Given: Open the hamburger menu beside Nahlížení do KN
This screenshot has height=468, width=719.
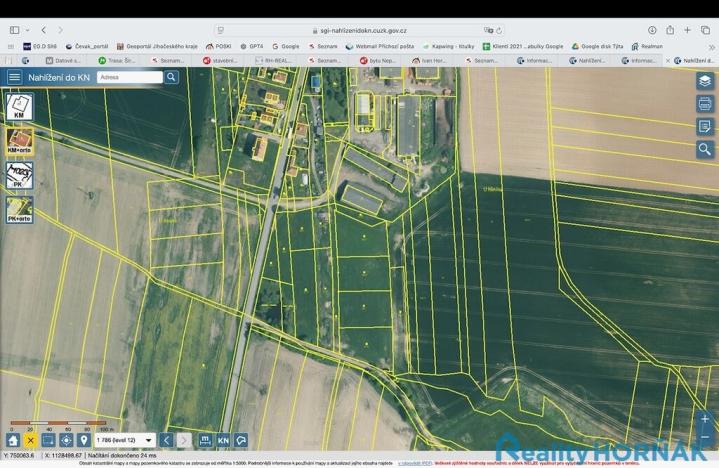Looking at the screenshot, I should point(14,77).
